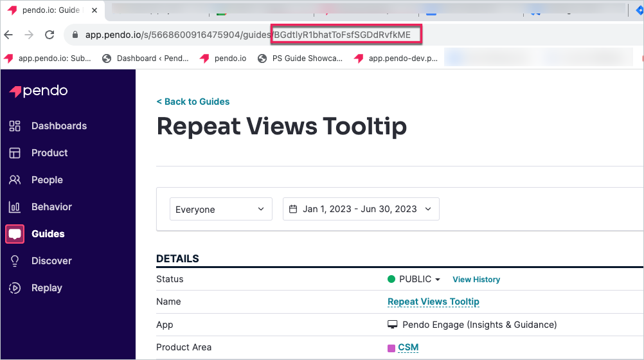Click the purple CSM color swatch
The height and width of the screenshot is (360, 644).
(x=391, y=348)
